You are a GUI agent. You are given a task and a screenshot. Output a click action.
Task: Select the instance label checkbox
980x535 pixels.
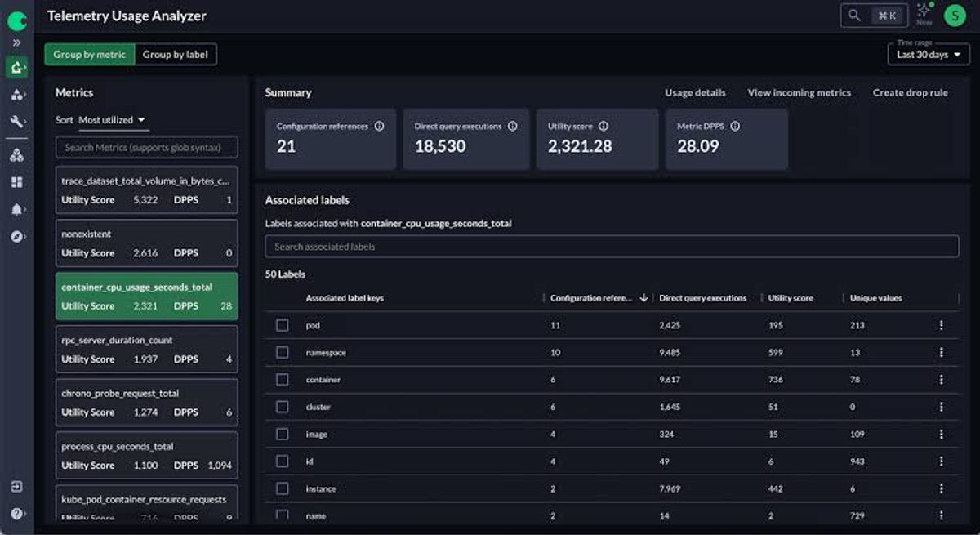coord(283,488)
